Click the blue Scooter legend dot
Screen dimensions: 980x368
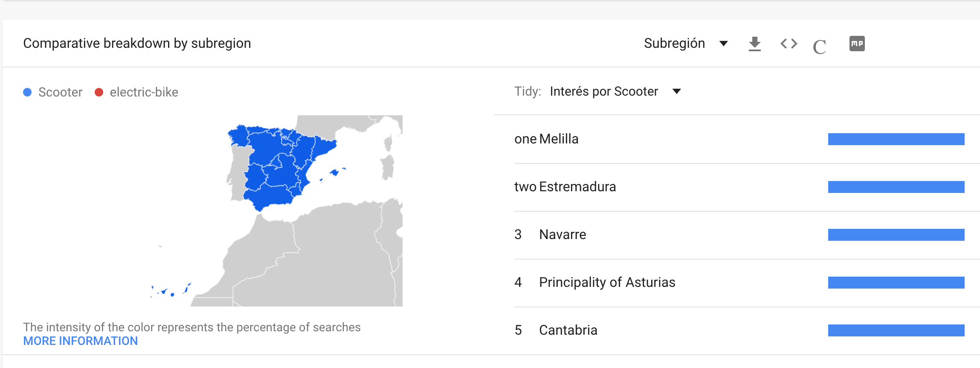click(x=27, y=92)
